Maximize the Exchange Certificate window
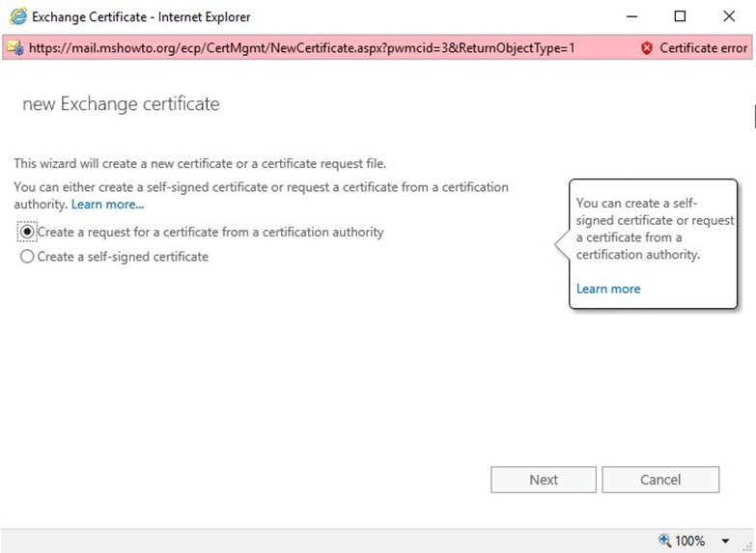This screenshot has height=553, width=756. point(680,16)
